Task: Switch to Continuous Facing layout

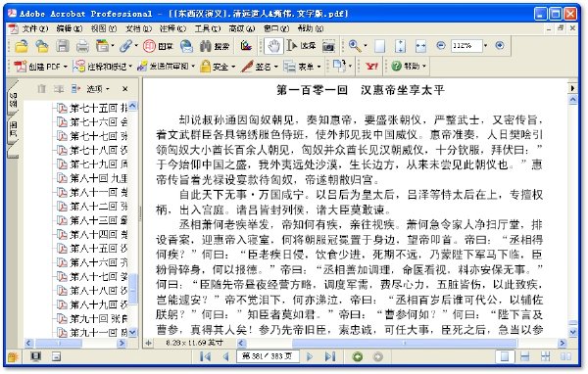Action: (x=546, y=356)
